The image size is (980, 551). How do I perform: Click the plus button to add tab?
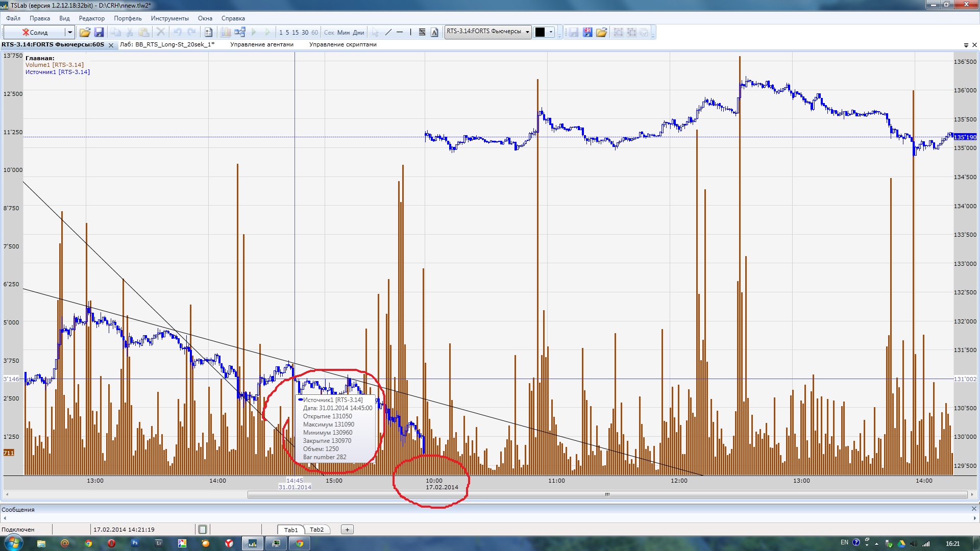point(347,530)
